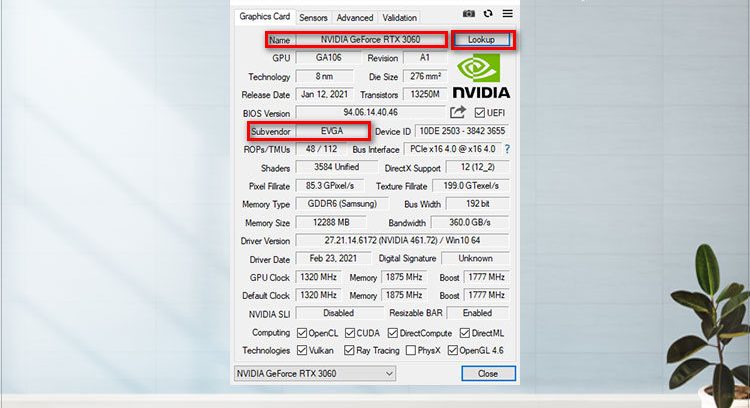Open the GPU selection dropdown
This screenshot has height=408, width=750.
315,373
